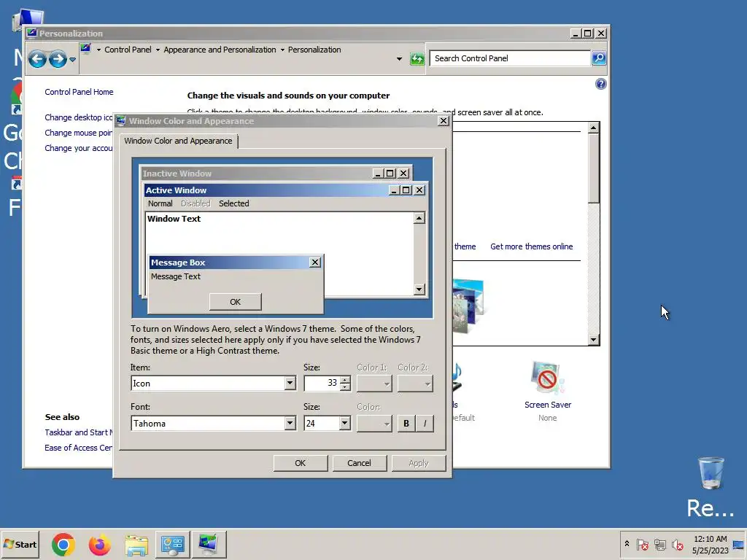This screenshot has width=747, height=560.
Task: Click the themes list scrollbar up arrow
Action: point(594,128)
